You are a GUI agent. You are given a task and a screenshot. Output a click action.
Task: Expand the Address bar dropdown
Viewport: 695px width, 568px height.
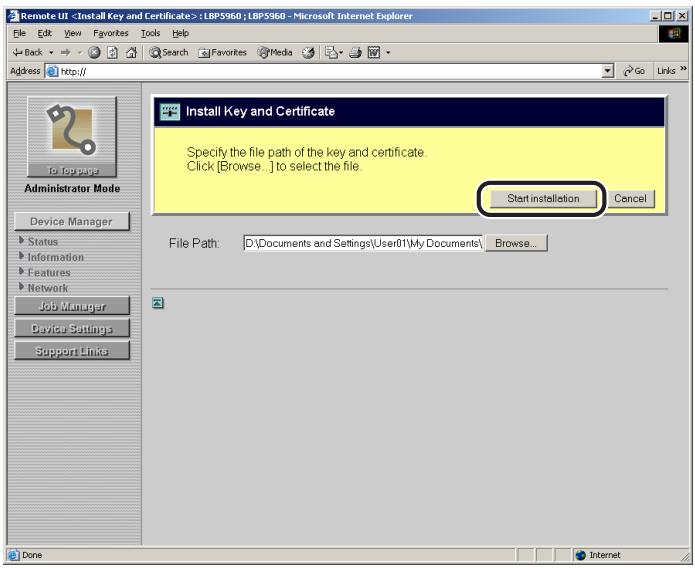(608, 71)
